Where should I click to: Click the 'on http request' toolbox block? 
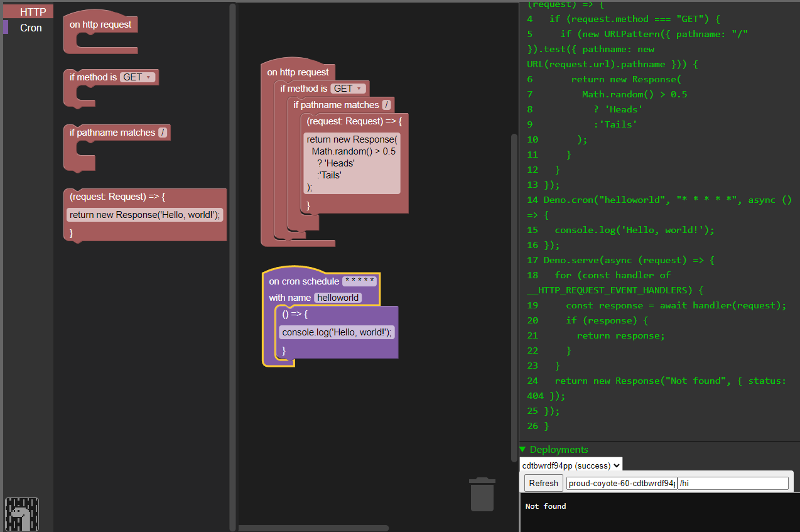tap(100, 24)
